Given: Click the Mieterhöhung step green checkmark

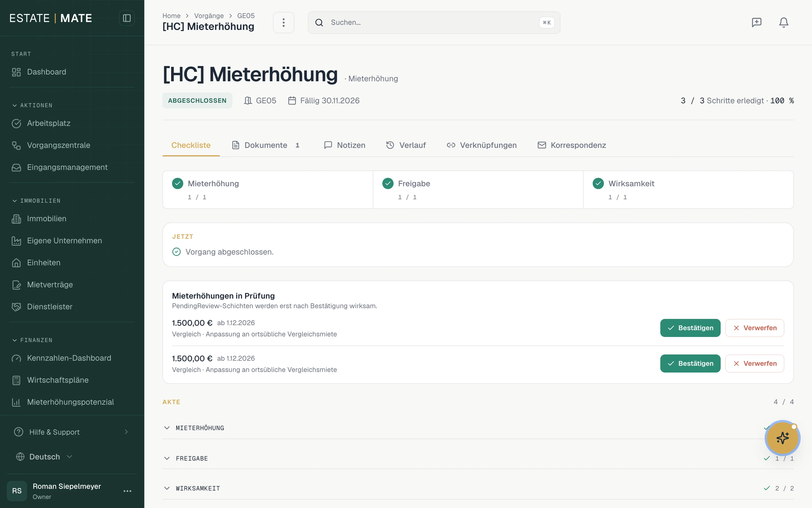Looking at the screenshot, I should click(178, 183).
